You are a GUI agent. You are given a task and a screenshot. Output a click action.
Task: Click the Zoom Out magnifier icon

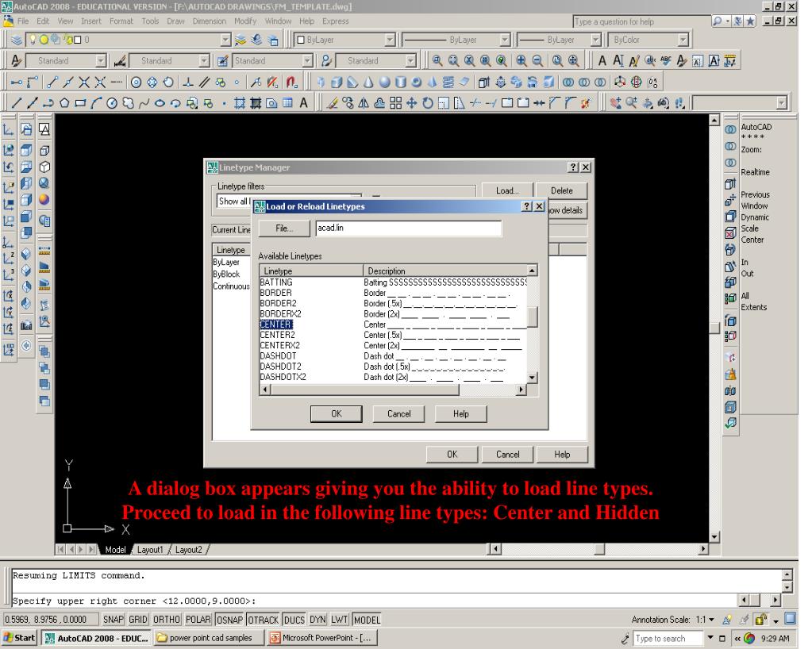pyautogui.click(x=537, y=60)
